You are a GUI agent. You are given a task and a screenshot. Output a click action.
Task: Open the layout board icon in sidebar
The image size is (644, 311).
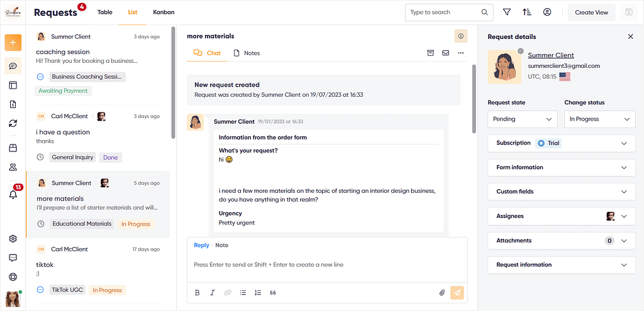tap(13, 85)
